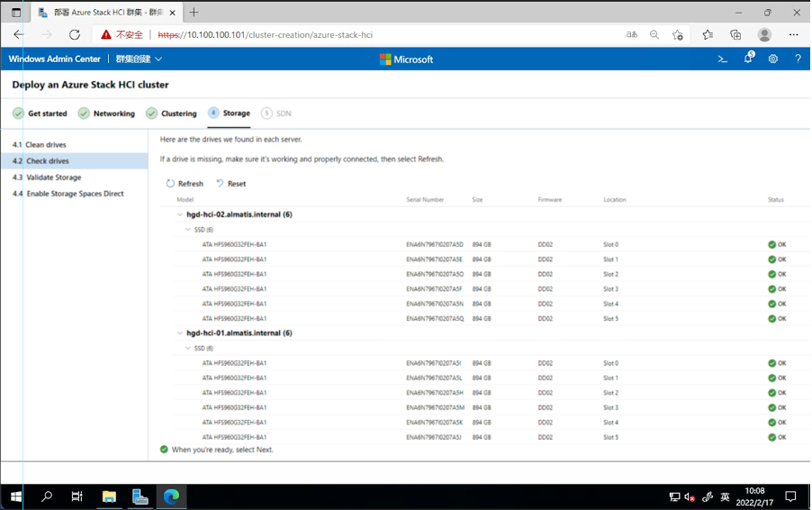
Task: Select drive row with serial ENA6N7967I0207A5D
Action: (491, 244)
